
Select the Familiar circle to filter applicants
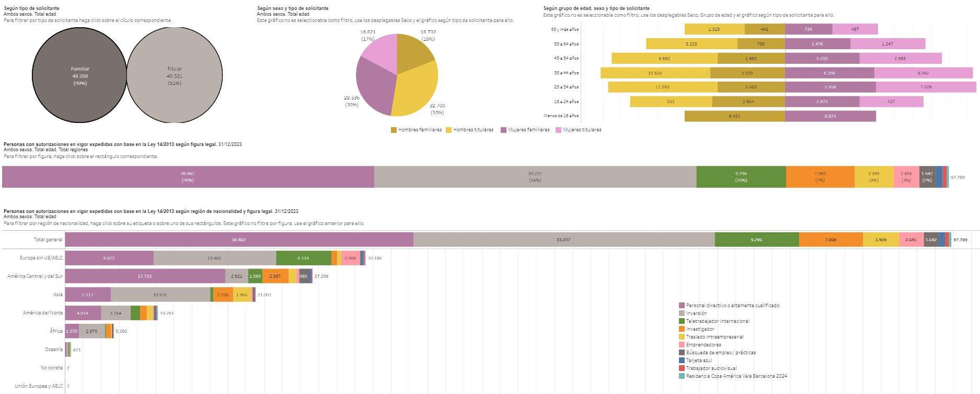(79, 75)
